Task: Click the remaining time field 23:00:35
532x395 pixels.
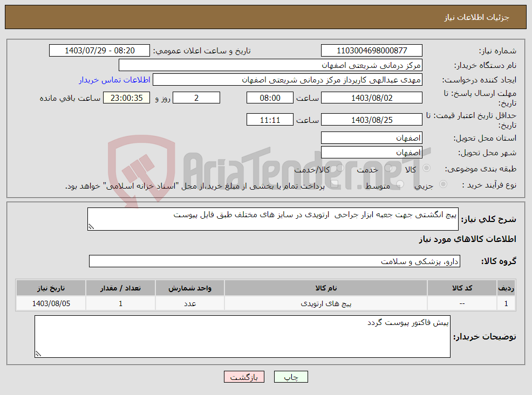Action: pyautogui.click(x=127, y=98)
